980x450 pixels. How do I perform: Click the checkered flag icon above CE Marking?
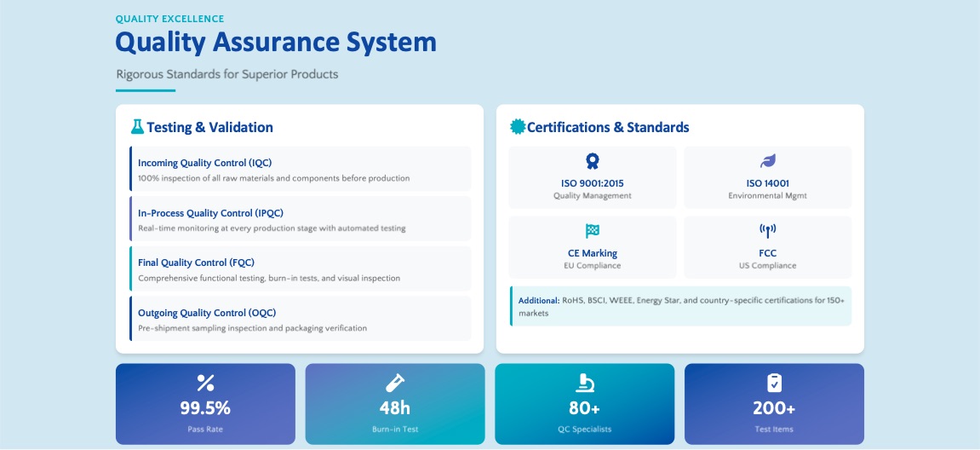pos(593,231)
